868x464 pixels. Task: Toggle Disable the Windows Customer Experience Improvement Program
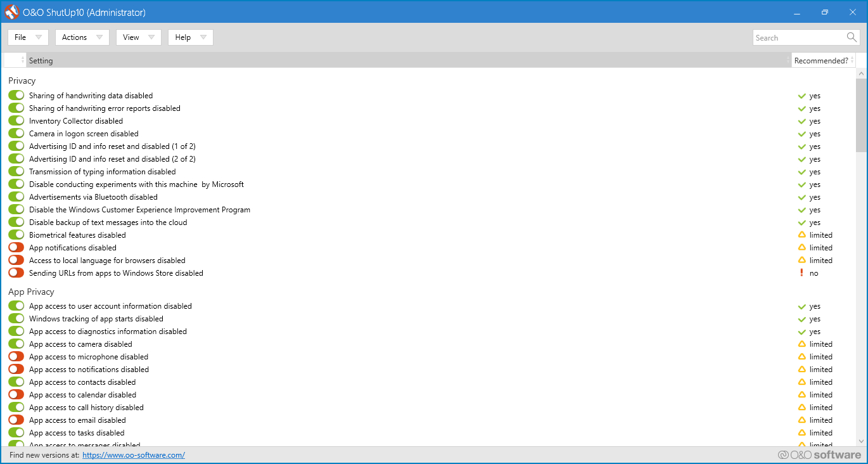click(16, 210)
